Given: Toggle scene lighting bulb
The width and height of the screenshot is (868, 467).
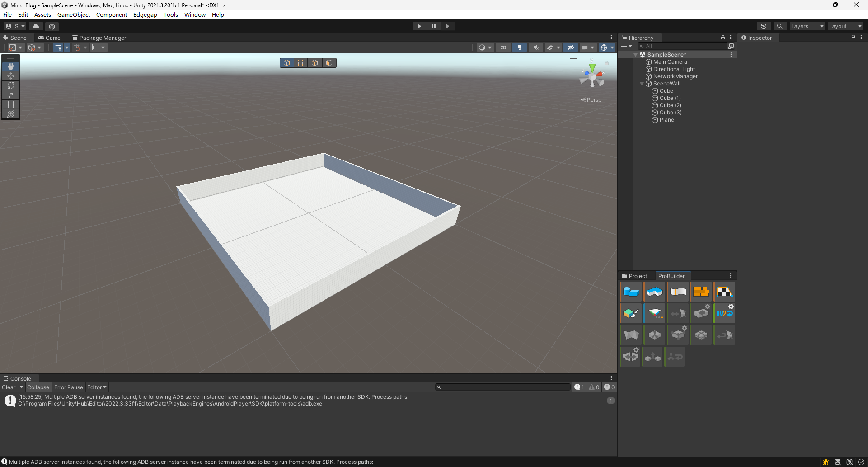Looking at the screenshot, I should coord(520,47).
